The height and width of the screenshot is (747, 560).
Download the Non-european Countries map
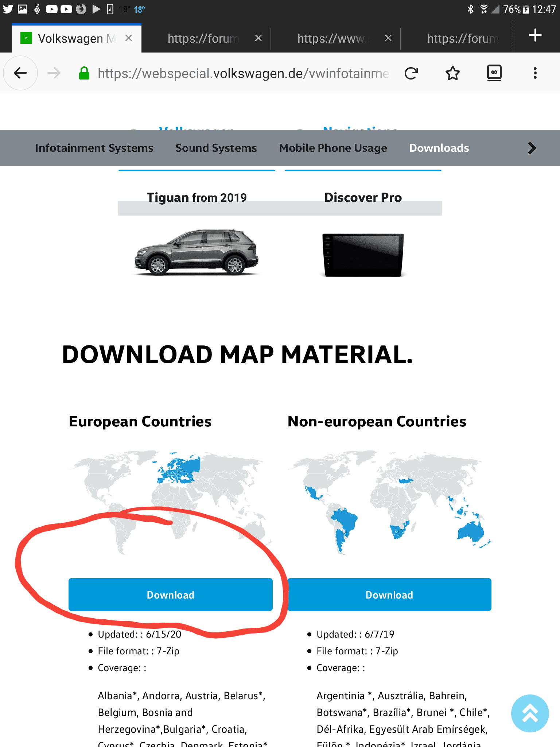tap(389, 595)
